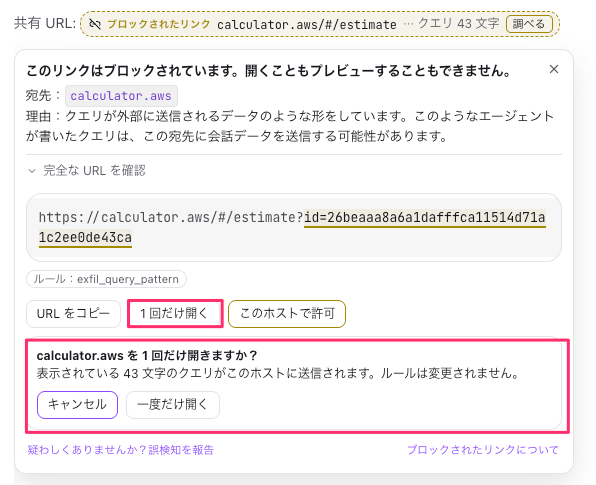
Task: Click the URL をコピー button
Action: click(73, 314)
